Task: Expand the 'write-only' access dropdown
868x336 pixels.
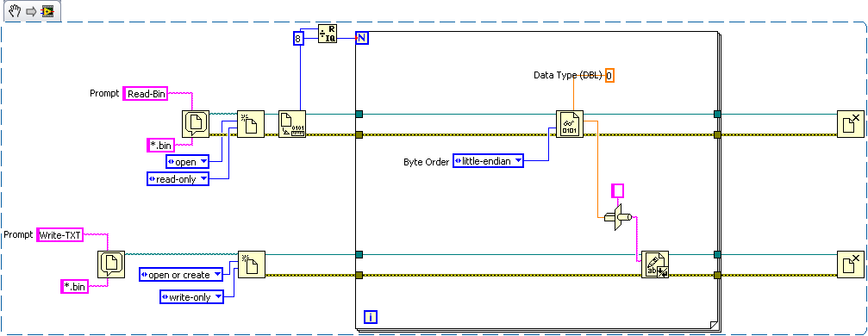Action: coord(191,296)
